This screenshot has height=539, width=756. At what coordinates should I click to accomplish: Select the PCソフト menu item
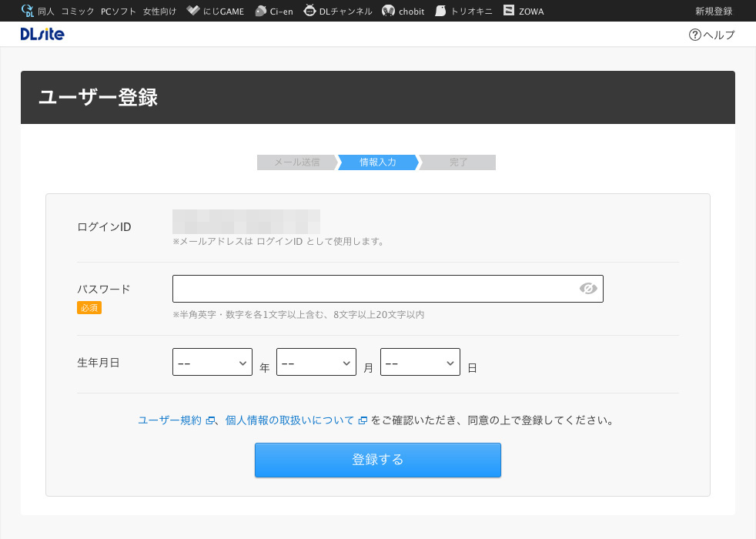coord(117,11)
